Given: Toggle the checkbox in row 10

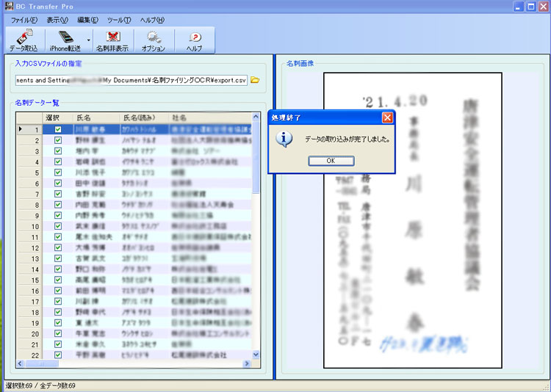Looking at the screenshot, I should 58,226.
